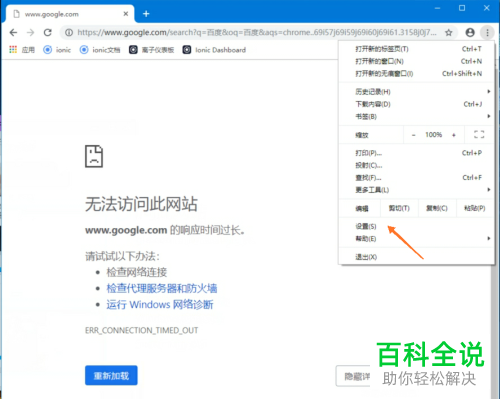Open the ionic文档 bookmark

pyautogui.click(x=100, y=50)
